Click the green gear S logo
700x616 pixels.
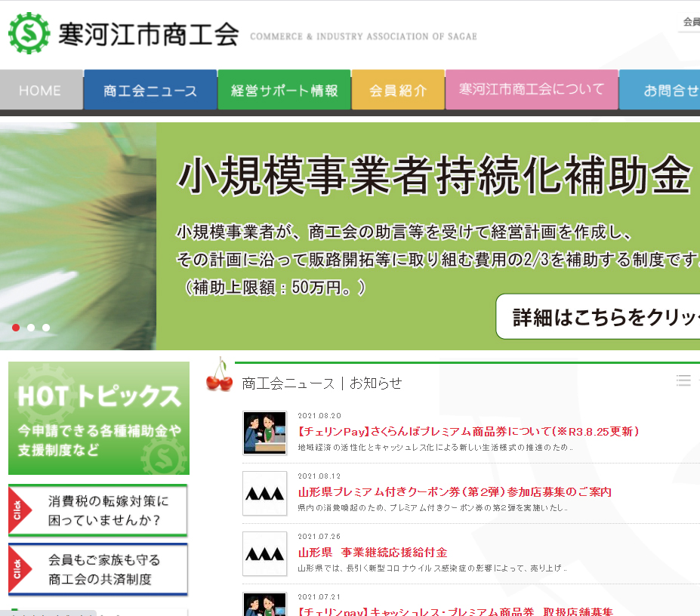(x=29, y=33)
